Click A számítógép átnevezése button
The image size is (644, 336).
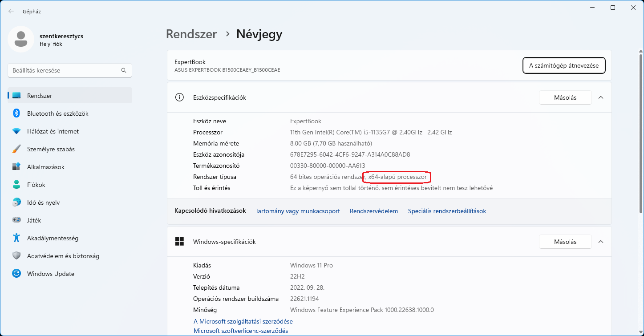[564, 65]
